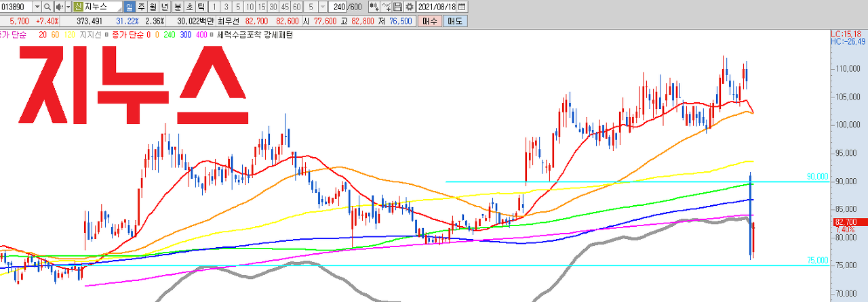The height and width of the screenshot is (302, 868).
Task: Click the date field 2021/08/18
Action: pyautogui.click(x=437, y=7)
